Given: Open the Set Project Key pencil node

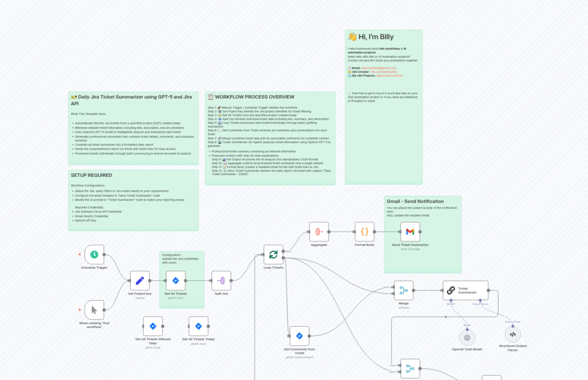Looking at the screenshot, I should tap(140, 281).
